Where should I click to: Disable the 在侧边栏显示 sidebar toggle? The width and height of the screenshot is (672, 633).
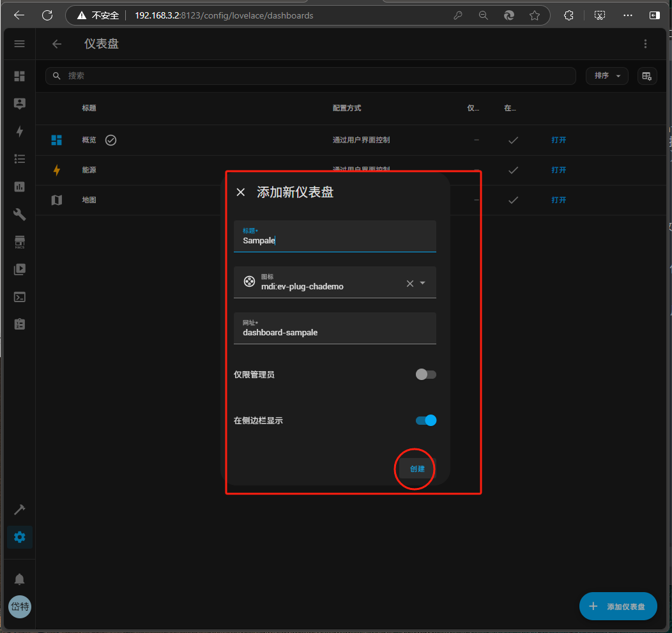(x=425, y=420)
